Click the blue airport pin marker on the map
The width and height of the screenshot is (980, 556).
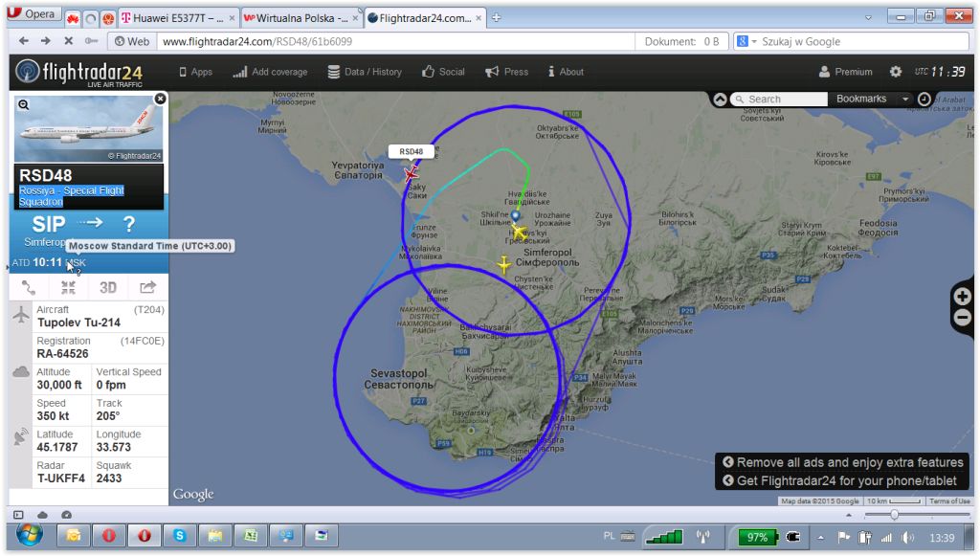[516, 216]
